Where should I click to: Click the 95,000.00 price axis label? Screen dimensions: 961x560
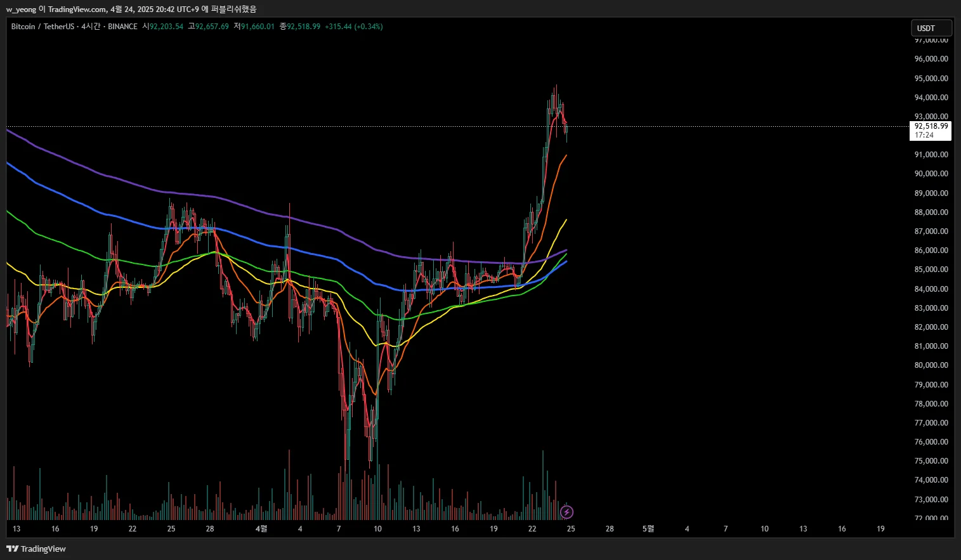(x=931, y=79)
